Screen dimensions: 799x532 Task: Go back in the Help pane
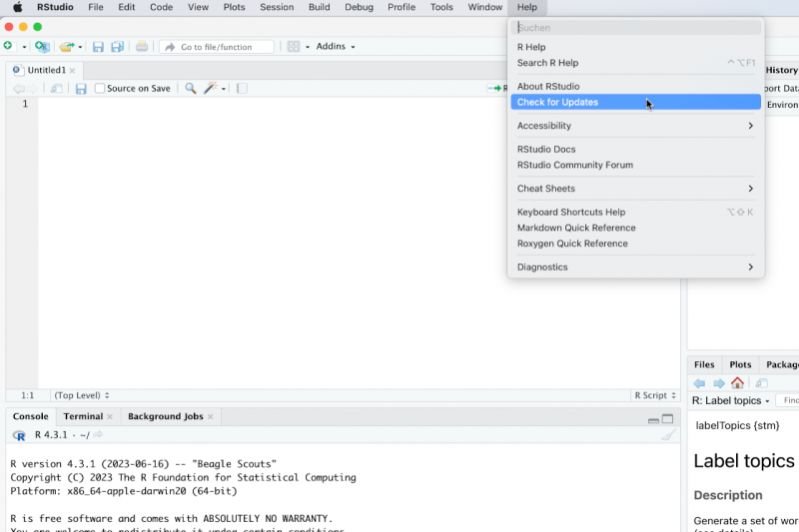(699, 383)
